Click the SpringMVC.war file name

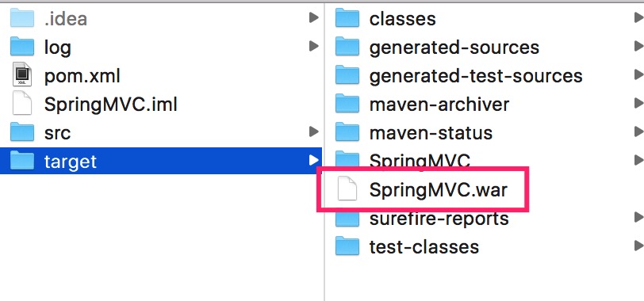439,190
